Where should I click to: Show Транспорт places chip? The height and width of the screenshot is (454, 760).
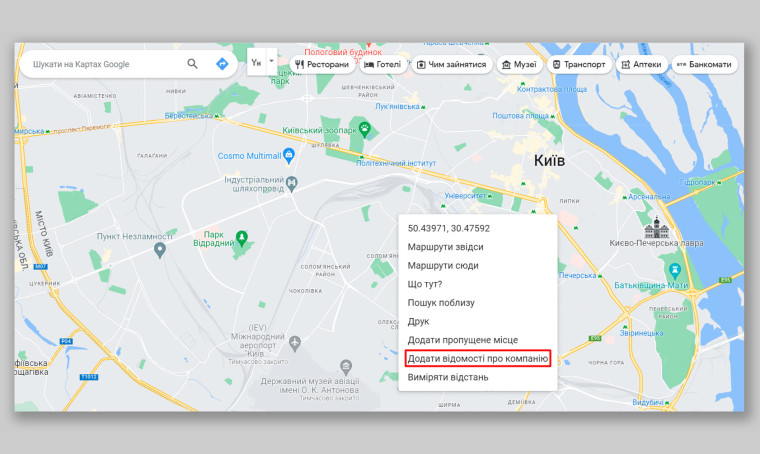tap(579, 64)
